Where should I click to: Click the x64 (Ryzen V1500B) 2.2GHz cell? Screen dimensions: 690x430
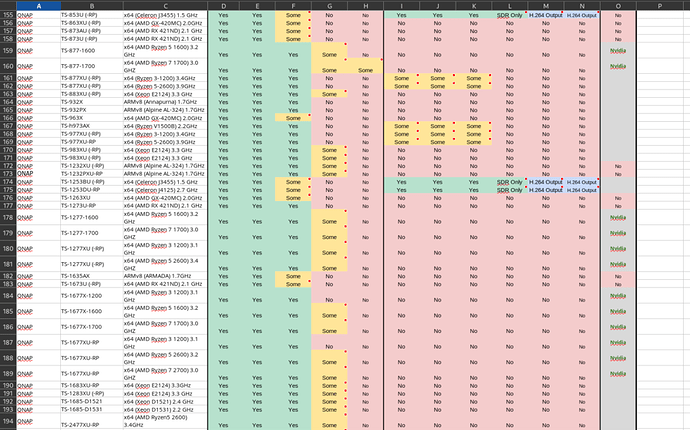pyautogui.click(x=165, y=126)
